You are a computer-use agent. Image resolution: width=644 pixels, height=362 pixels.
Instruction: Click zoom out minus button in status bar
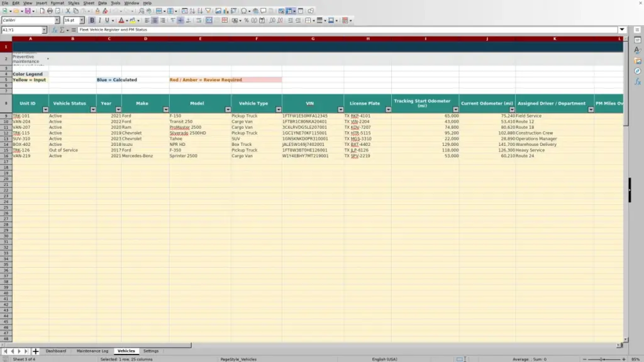pos(584,359)
